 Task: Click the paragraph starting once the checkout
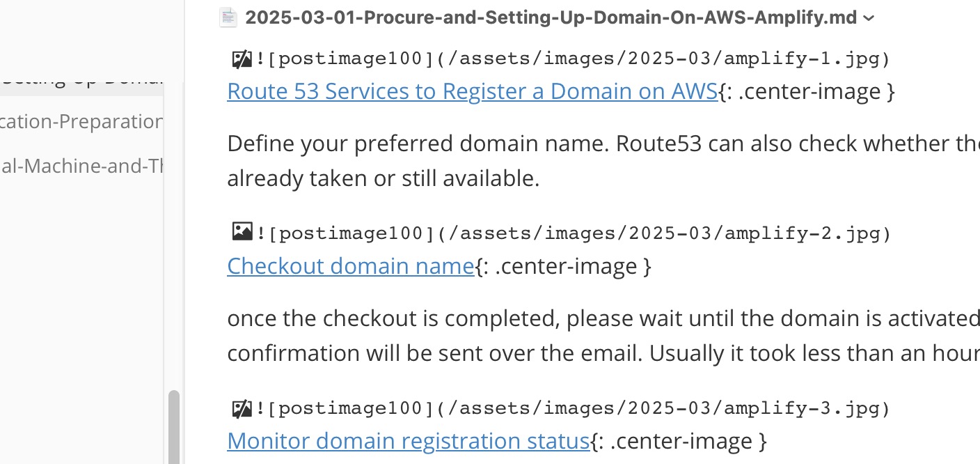603,336
